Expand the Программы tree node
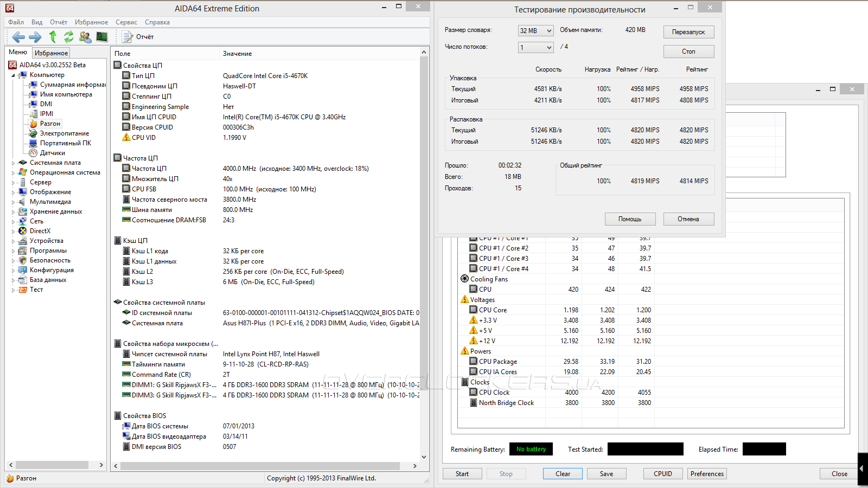The height and width of the screenshot is (488, 868). 14,251
